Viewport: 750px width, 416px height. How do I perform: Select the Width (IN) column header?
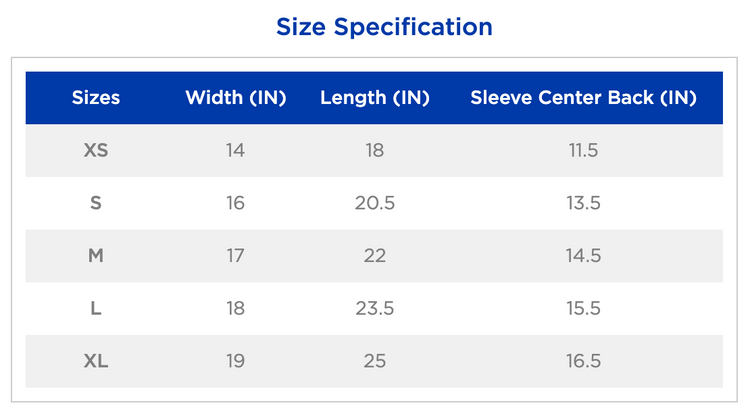pos(236,98)
